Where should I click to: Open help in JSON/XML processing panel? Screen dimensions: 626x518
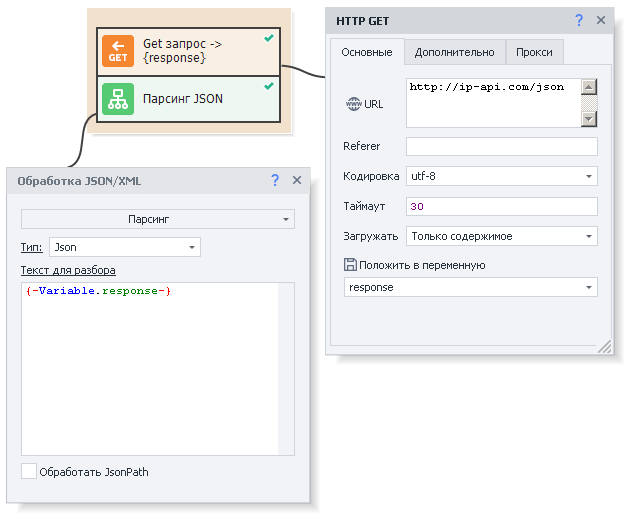tap(275, 180)
